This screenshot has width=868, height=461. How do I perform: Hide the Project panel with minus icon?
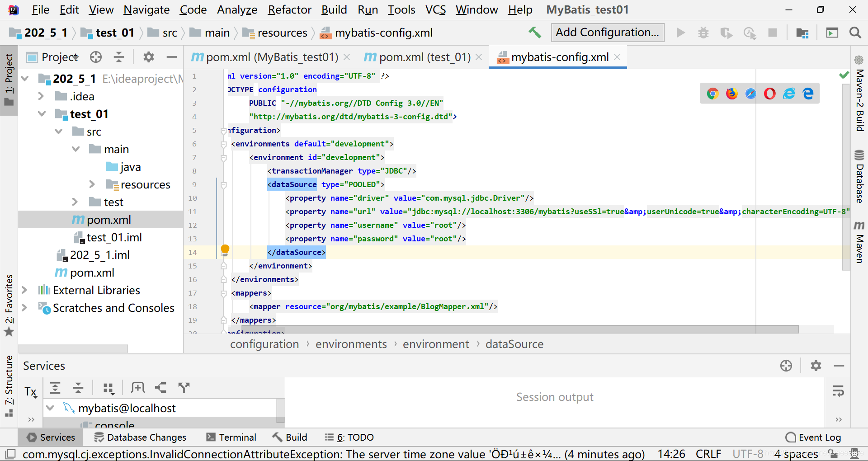click(171, 57)
